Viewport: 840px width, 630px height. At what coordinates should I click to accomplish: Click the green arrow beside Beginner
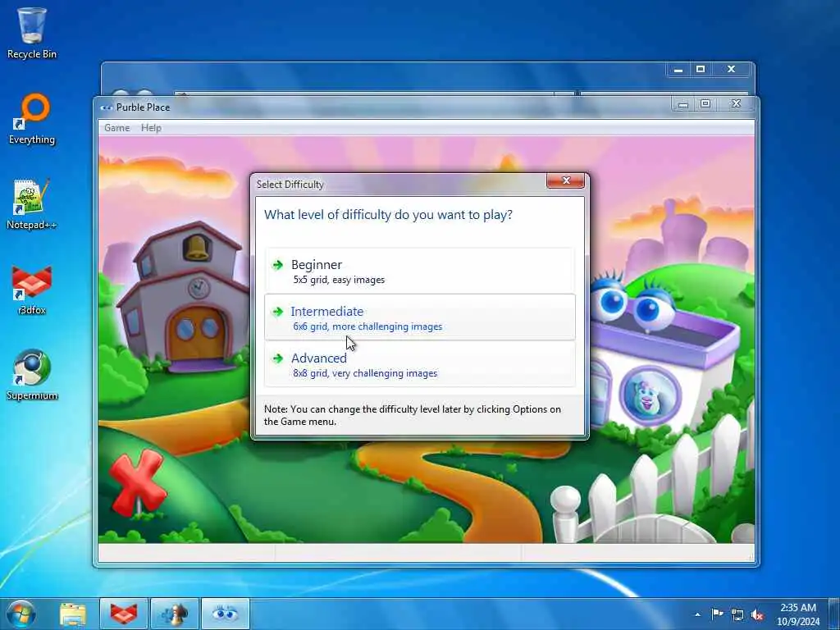[277, 265]
